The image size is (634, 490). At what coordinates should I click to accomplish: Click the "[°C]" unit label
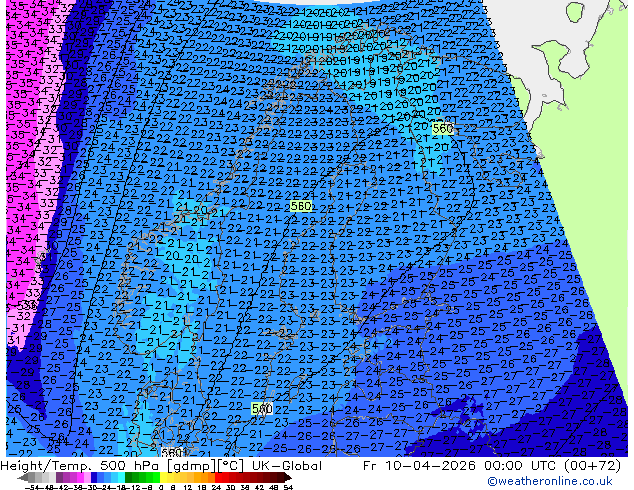coord(230,466)
